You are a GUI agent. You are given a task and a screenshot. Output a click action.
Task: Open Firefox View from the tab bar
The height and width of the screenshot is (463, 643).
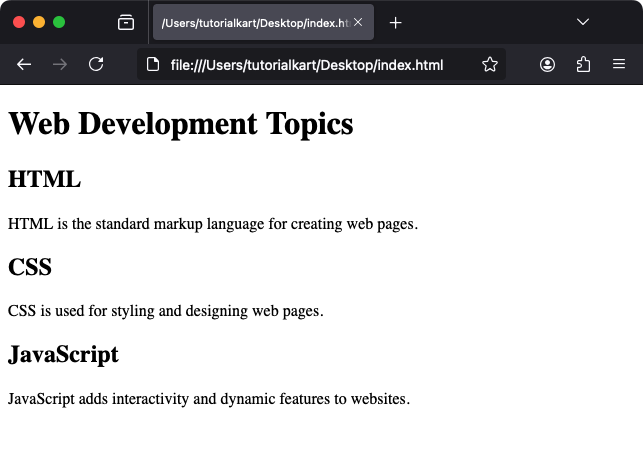[126, 22]
